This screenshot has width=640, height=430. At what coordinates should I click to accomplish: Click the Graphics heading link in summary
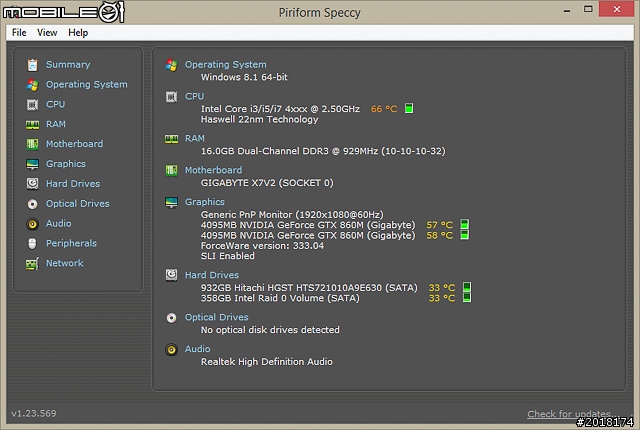[205, 202]
